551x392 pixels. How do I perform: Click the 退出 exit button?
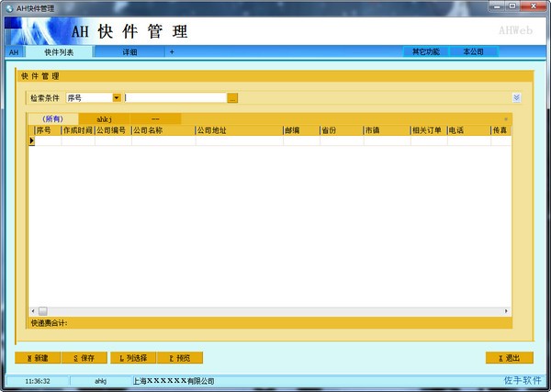(510, 358)
